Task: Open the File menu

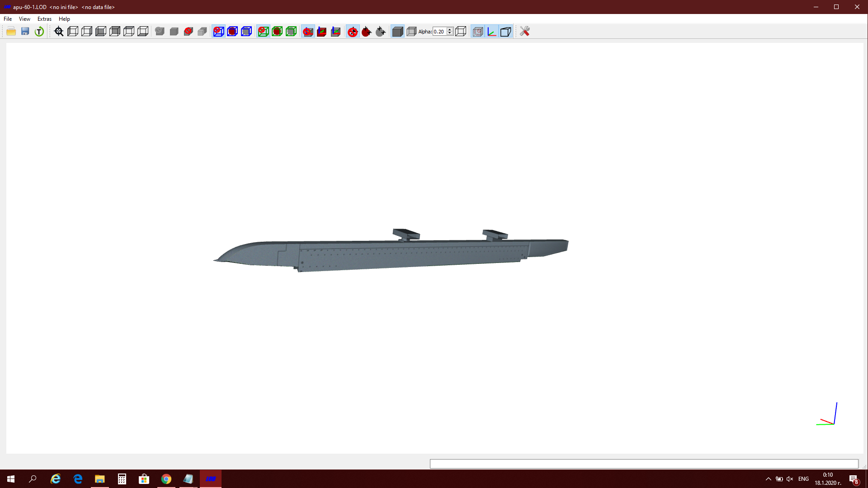Action: pyautogui.click(x=8, y=19)
